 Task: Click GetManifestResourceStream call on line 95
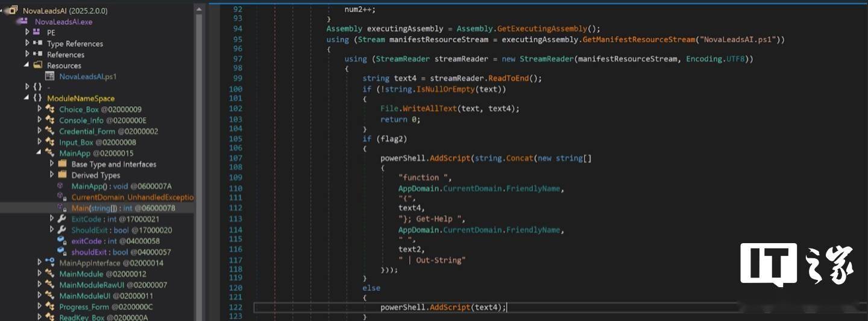click(639, 39)
